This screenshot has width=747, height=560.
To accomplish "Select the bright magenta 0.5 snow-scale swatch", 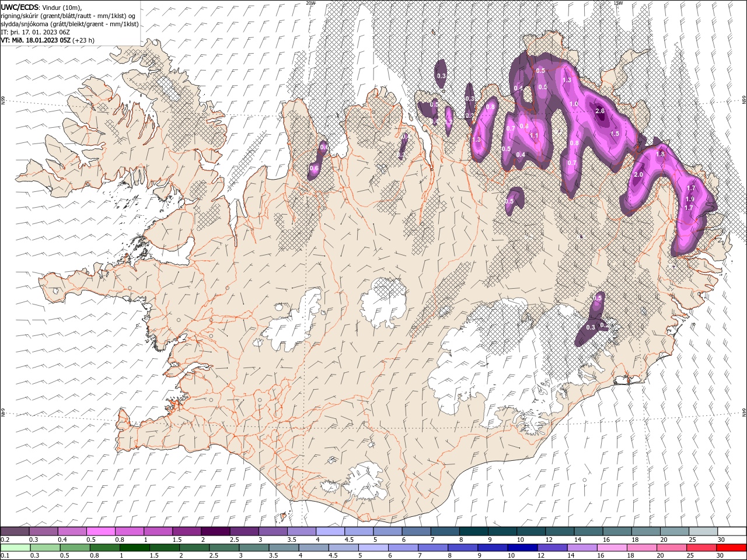I will (x=100, y=531).
